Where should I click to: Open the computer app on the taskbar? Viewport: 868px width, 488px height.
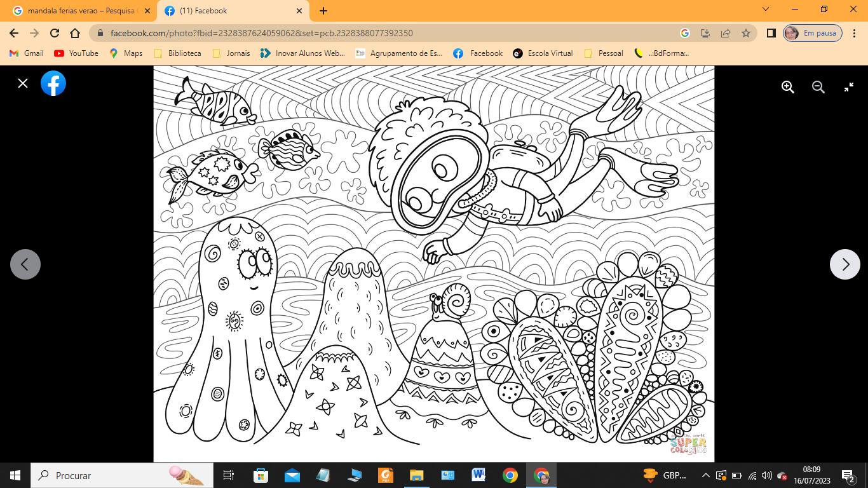click(354, 475)
